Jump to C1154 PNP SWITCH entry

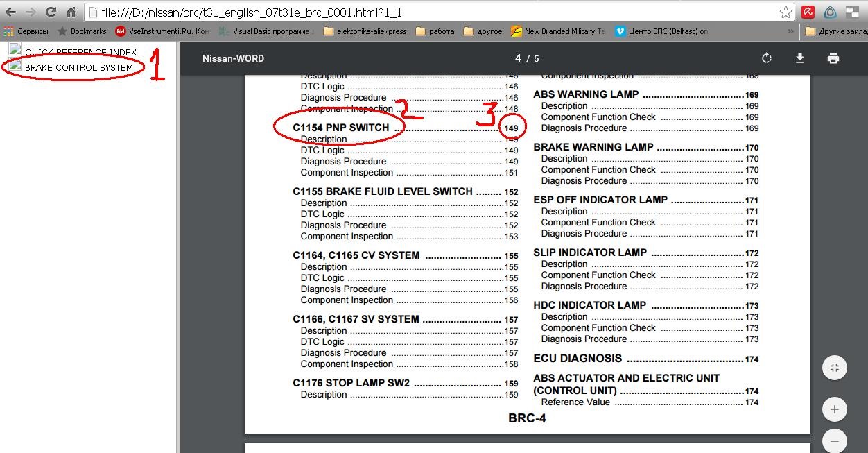tap(341, 128)
